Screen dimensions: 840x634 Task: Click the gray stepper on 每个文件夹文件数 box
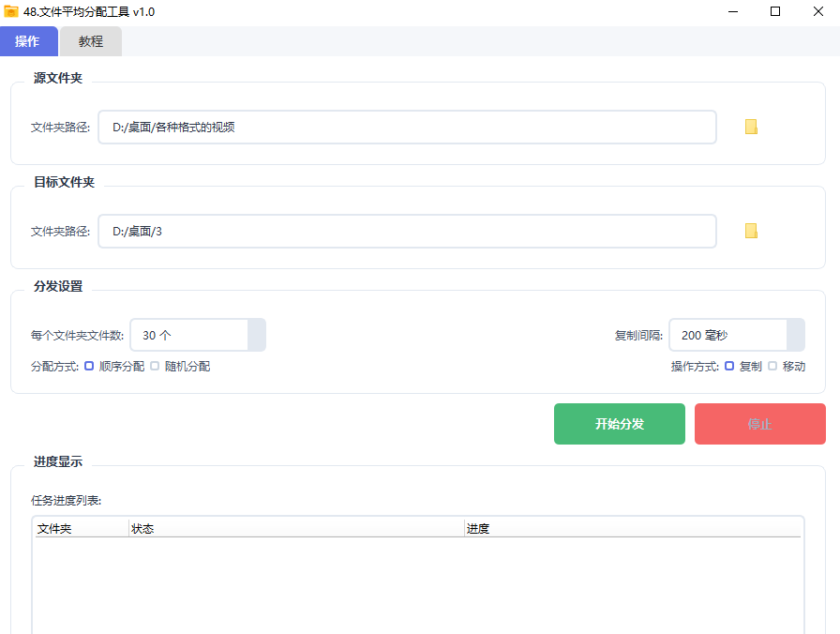(x=256, y=335)
